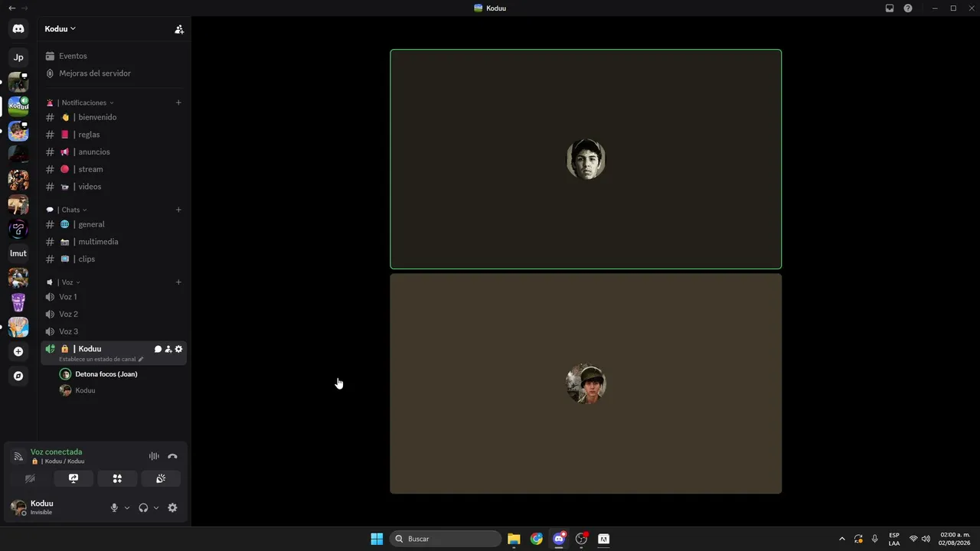Create channel in Voz category
Screen dimensions: 980x551
(178, 282)
